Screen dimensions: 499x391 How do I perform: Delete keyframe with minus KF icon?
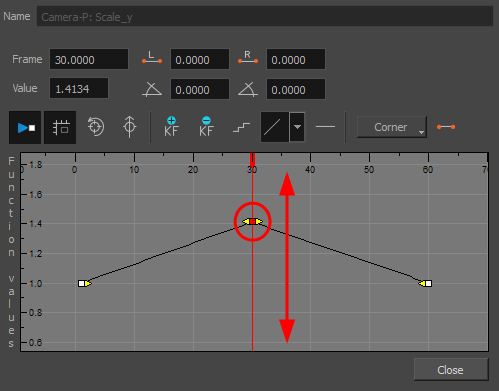(206, 127)
